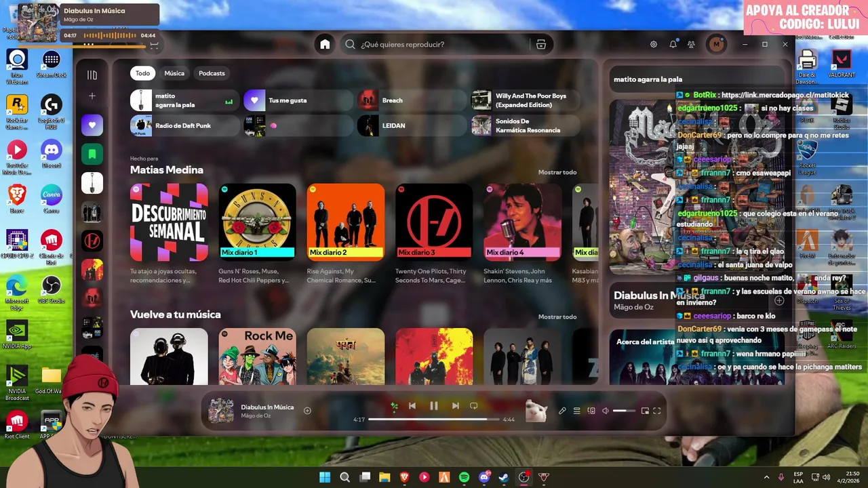Open Connect to a device icon
This screenshot has height=488, width=868.
[591, 411]
